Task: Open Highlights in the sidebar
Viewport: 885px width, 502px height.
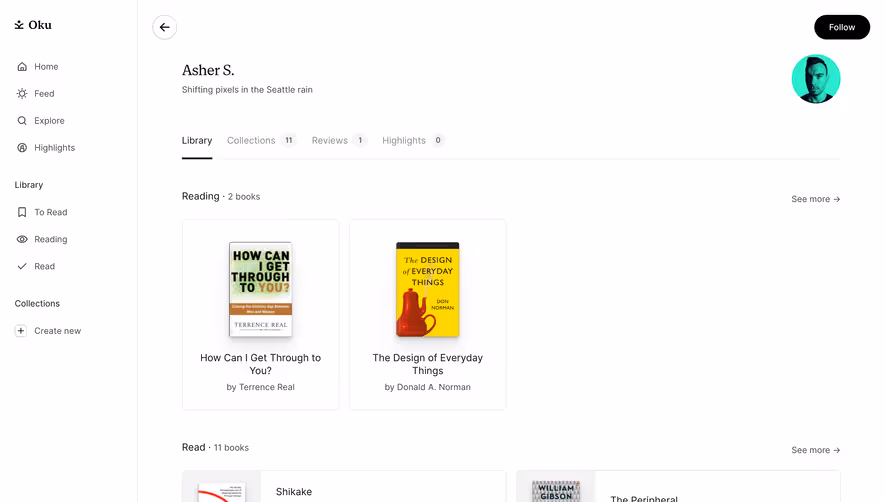Action: click(x=46, y=148)
